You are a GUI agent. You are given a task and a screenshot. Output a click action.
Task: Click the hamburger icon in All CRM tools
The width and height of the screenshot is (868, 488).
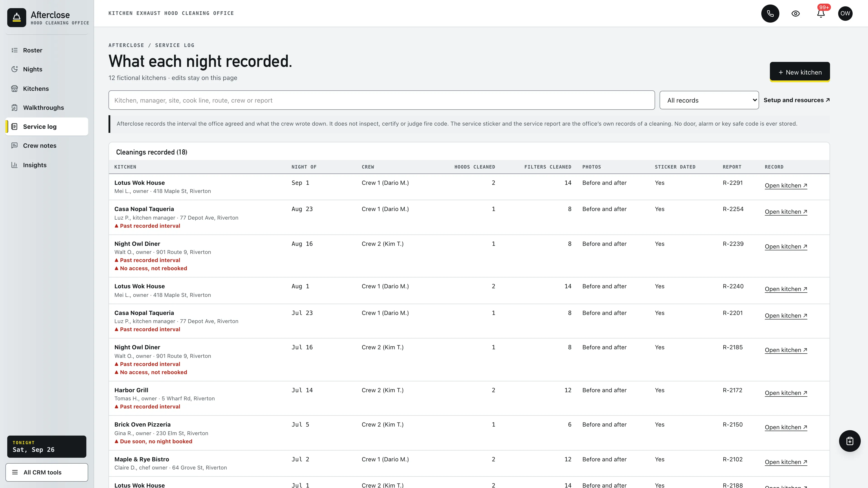(15, 472)
